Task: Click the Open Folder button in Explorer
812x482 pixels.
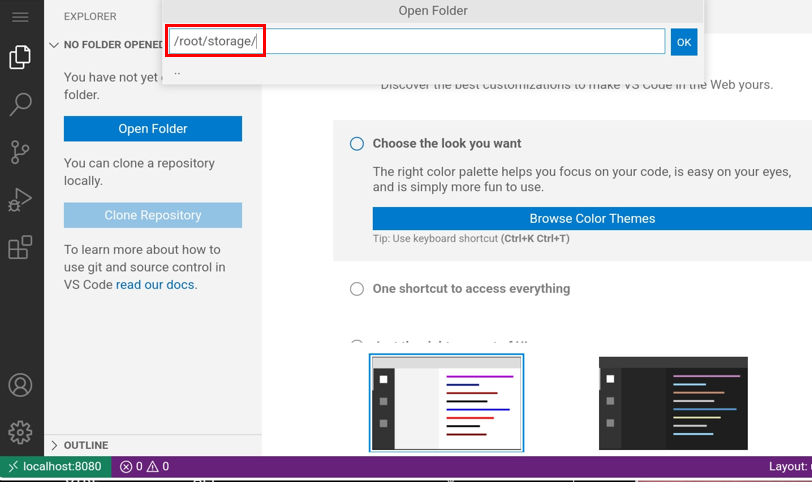Action: click(153, 128)
